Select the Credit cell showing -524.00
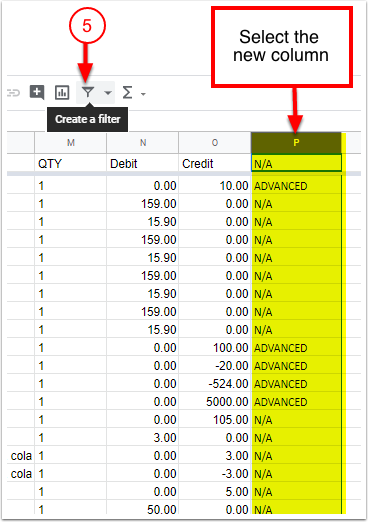This screenshot has width=368, height=522. pos(215,384)
